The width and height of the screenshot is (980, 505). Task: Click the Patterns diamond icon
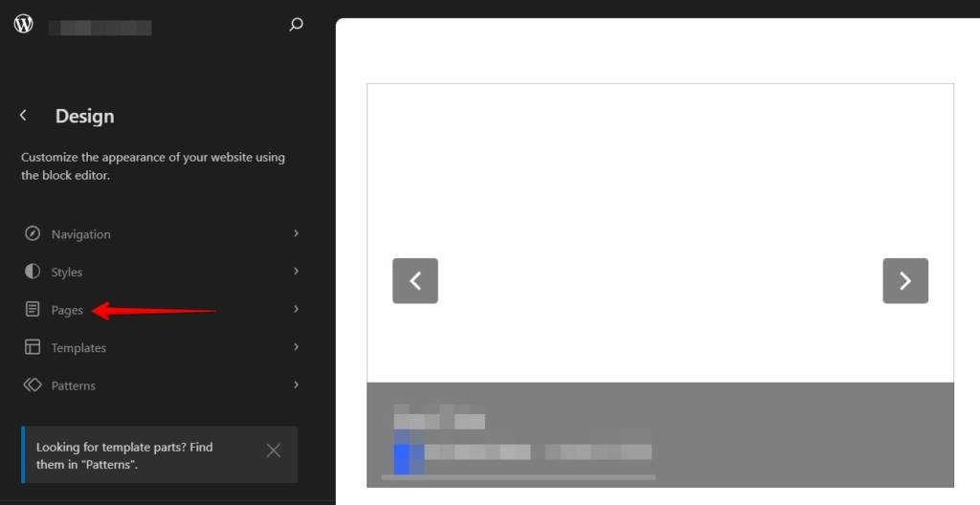pos(33,385)
